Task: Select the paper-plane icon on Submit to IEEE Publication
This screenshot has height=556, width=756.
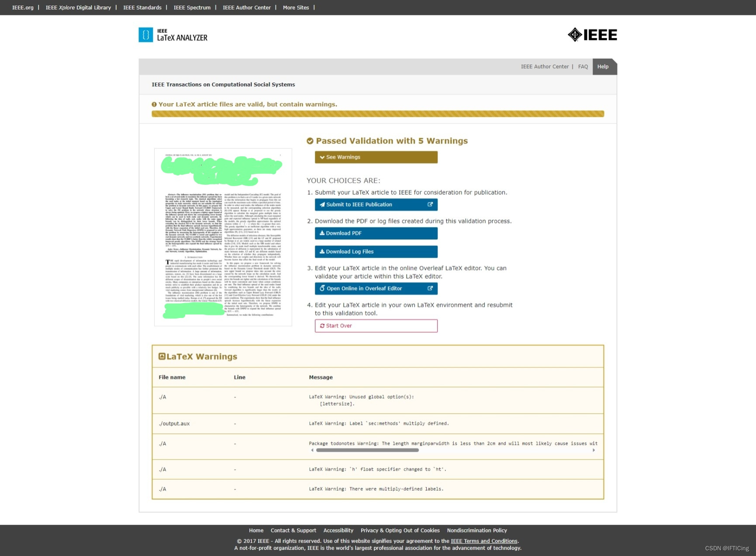Action: (323, 204)
